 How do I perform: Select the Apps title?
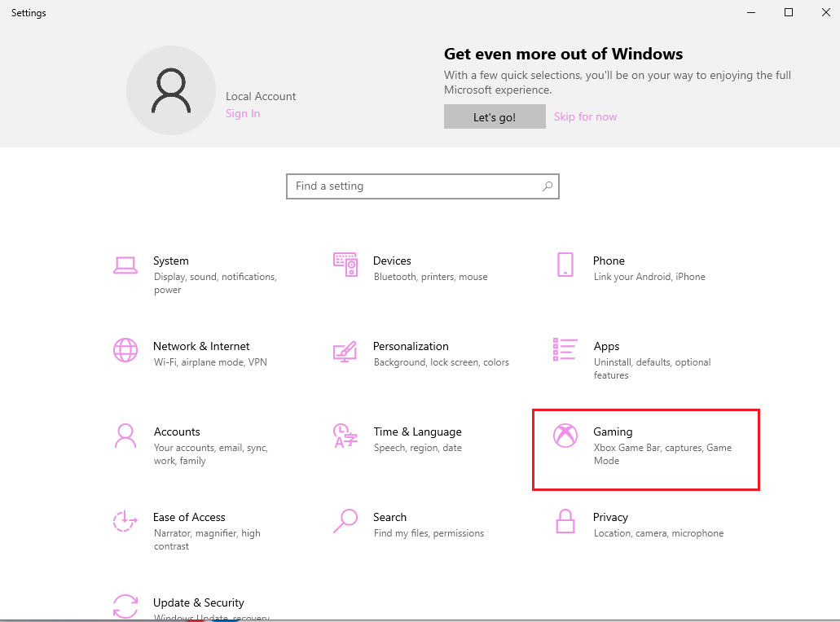coord(606,346)
